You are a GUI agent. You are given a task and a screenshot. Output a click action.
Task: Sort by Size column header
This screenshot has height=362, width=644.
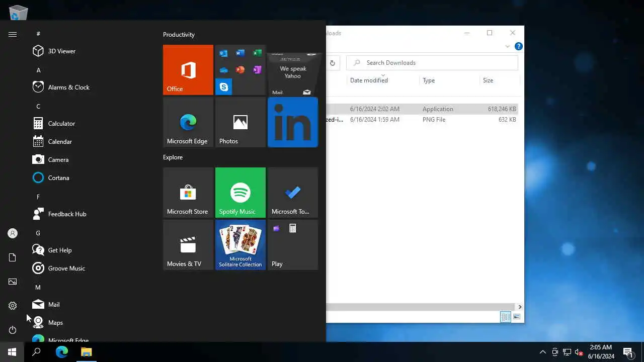(x=499, y=80)
